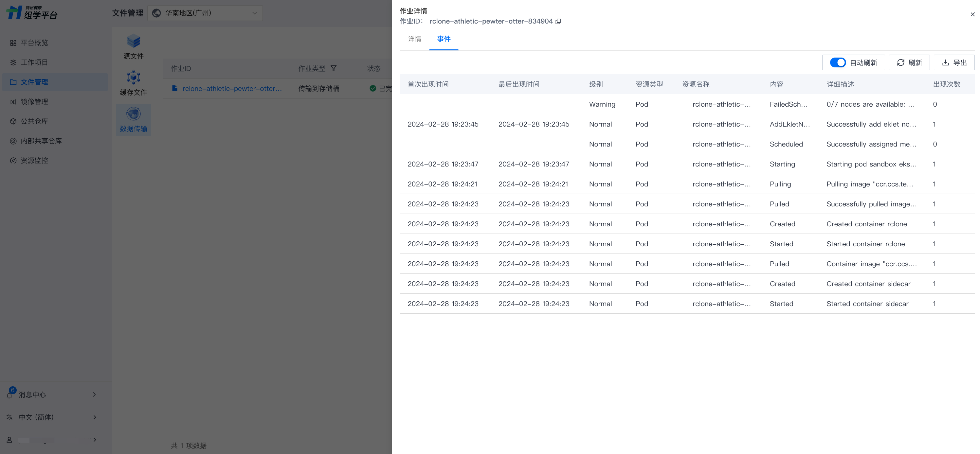Screen dimensions: 980x454
Task: Close the 作业详情 panel with the X
Action: [x=972, y=14]
